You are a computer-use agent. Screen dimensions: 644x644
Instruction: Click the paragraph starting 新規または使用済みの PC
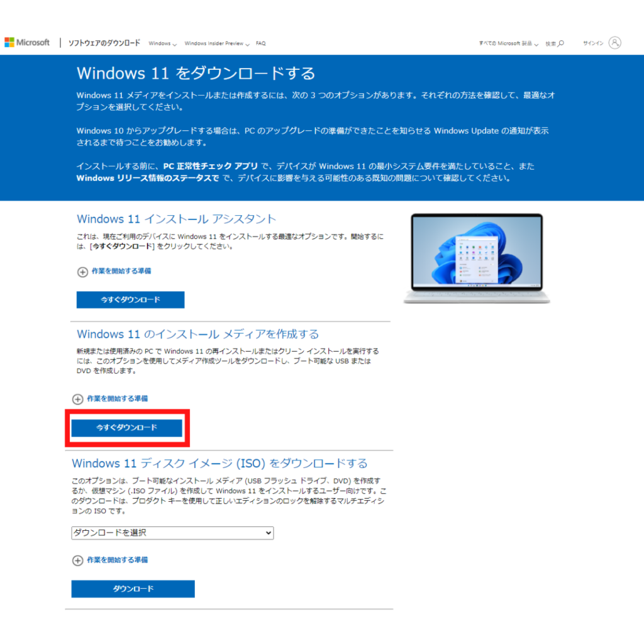tap(228, 360)
